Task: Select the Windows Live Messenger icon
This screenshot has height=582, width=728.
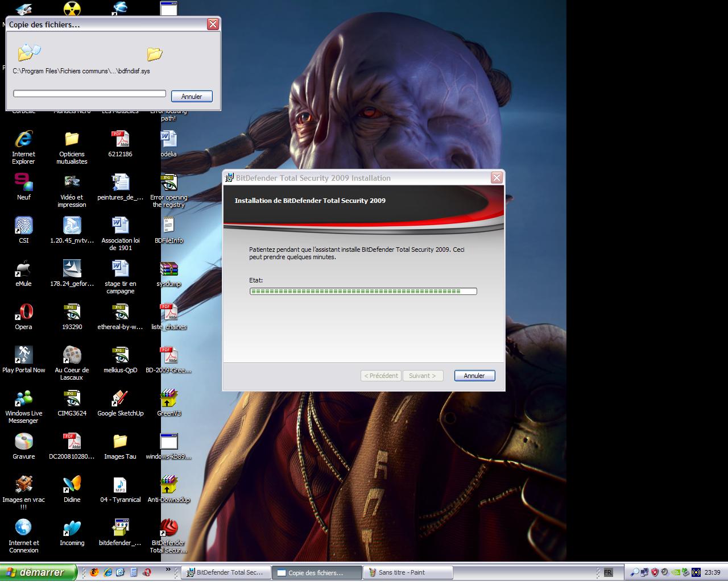Action: click(x=23, y=406)
